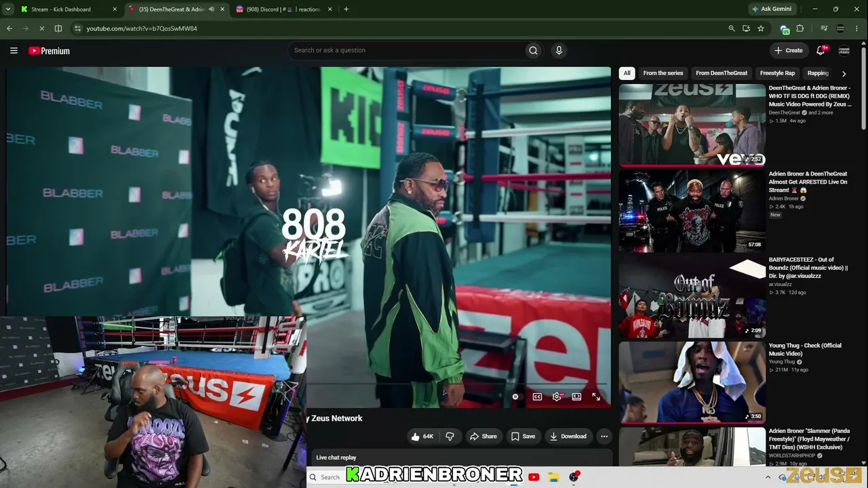Filter suggestions by From DeenTheGreat
The height and width of the screenshot is (488, 868).
(722, 73)
